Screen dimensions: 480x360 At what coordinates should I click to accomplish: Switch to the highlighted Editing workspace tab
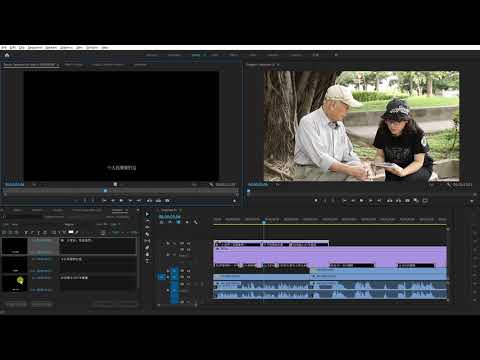coord(196,55)
